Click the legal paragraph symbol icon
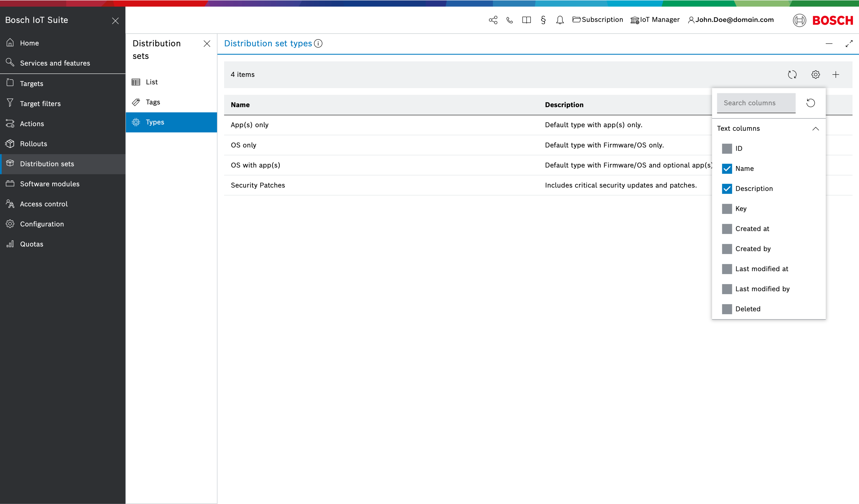 pos(543,20)
